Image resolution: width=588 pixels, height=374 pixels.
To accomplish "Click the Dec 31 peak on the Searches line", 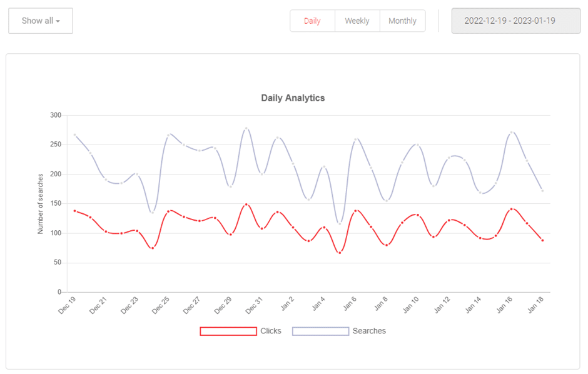I will (x=245, y=128).
